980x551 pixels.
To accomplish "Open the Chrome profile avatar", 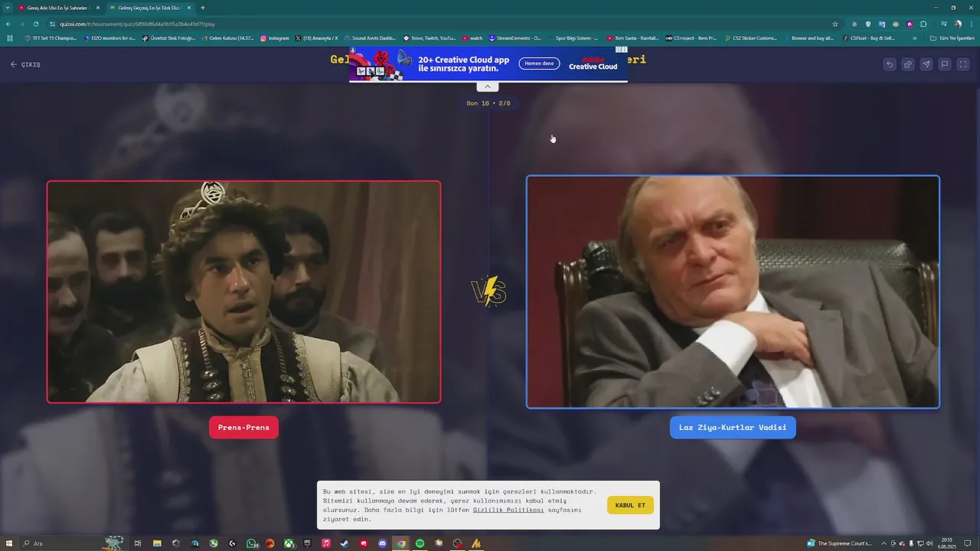I will pyautogui.click(x=958, y=24).
